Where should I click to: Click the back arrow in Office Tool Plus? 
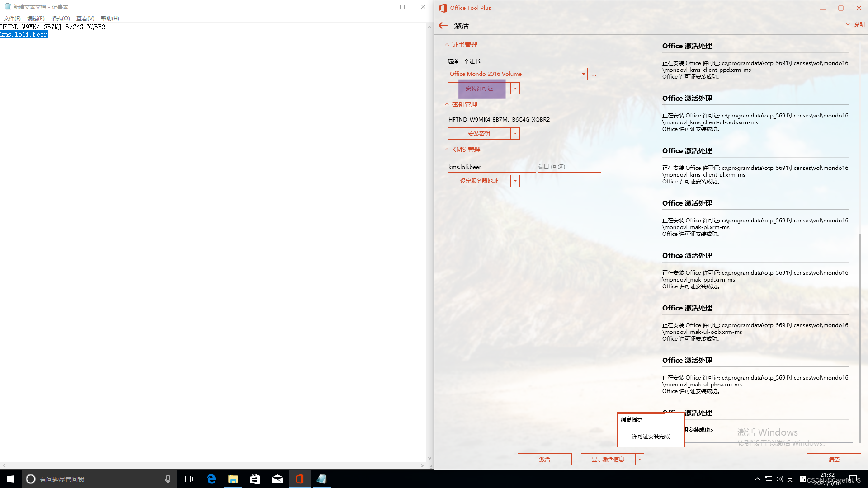tap(443, 26)
